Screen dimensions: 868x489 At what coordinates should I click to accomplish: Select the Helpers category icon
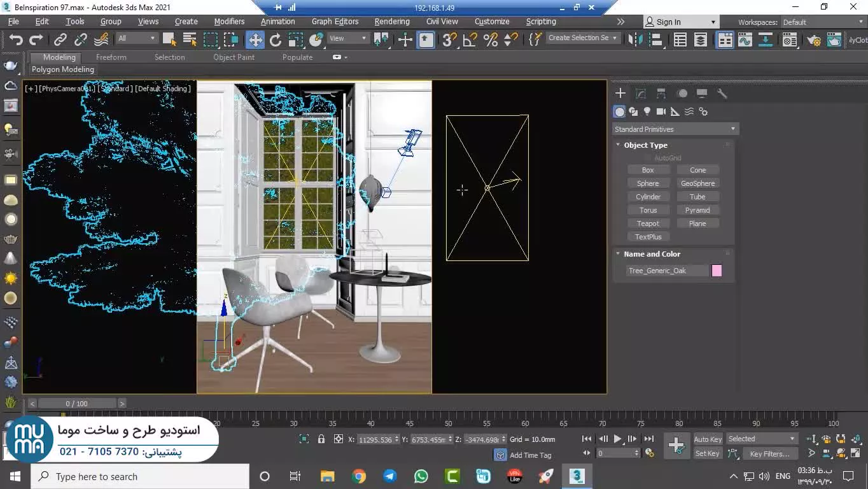point(675,111)
